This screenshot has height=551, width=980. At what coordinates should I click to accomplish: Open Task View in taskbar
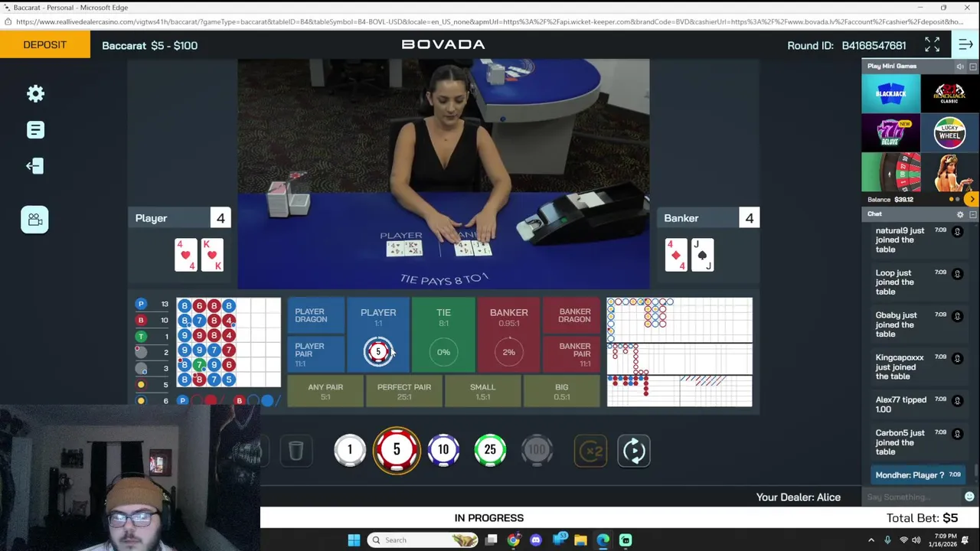tap(492, 540)
